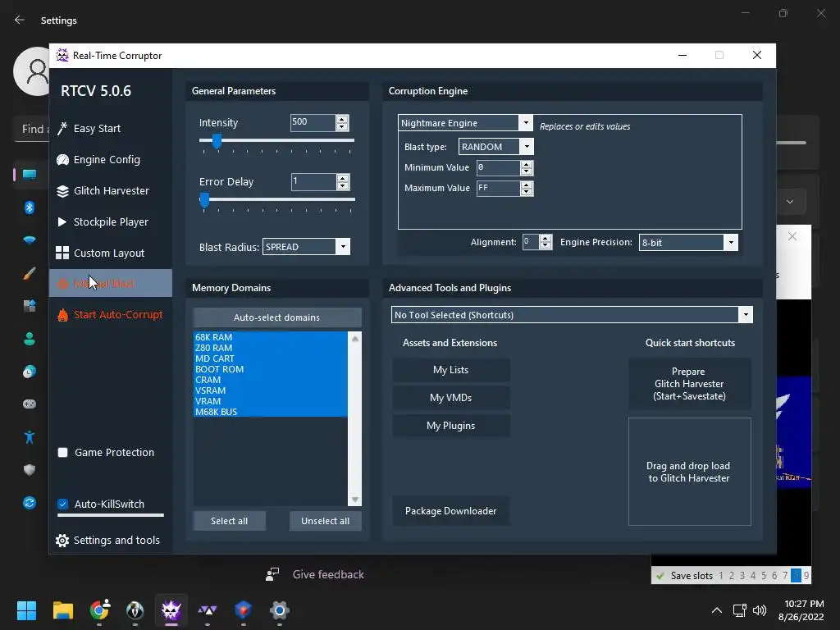Click the Error Delay value field
This screenshot has height=630, width=840.
313,181
